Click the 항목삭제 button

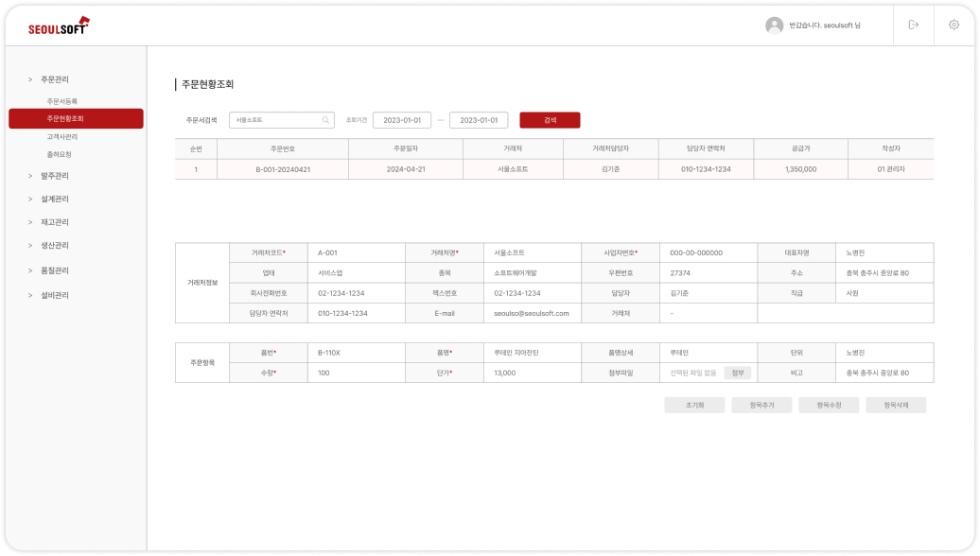(x=895, y=405)
